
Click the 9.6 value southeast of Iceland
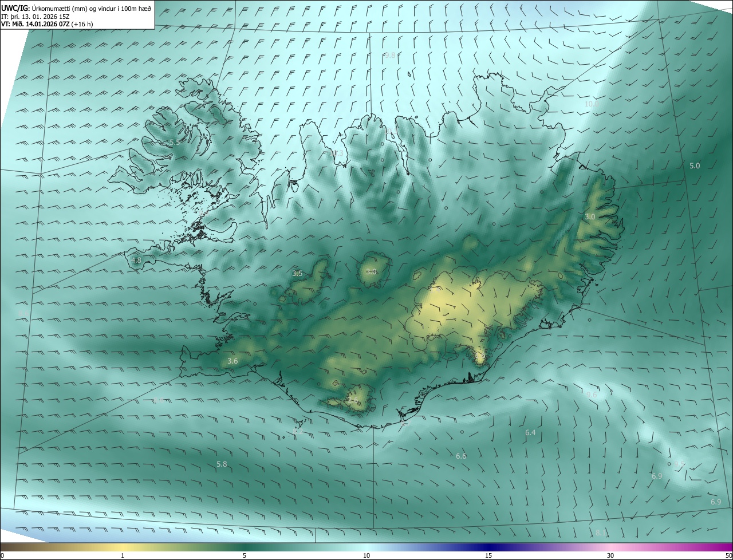pyautogui.click(x=592, y=395)
